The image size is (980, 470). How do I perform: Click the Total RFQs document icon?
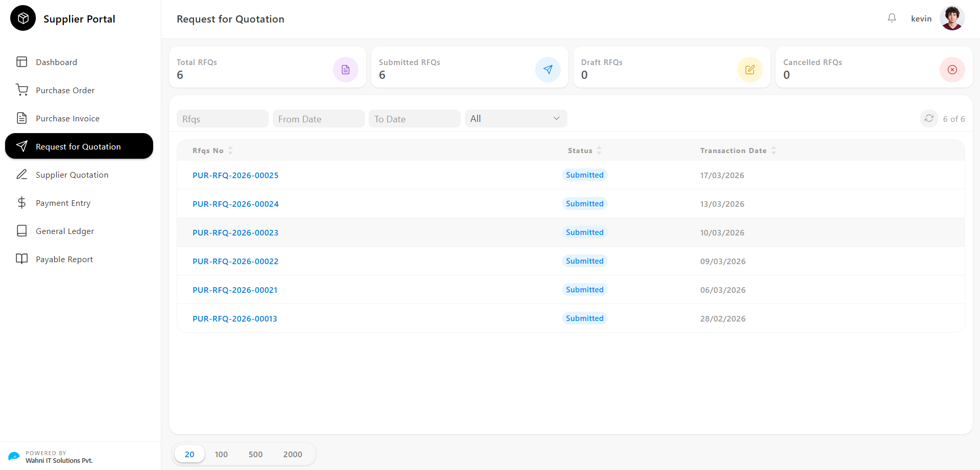coord(346,70)
